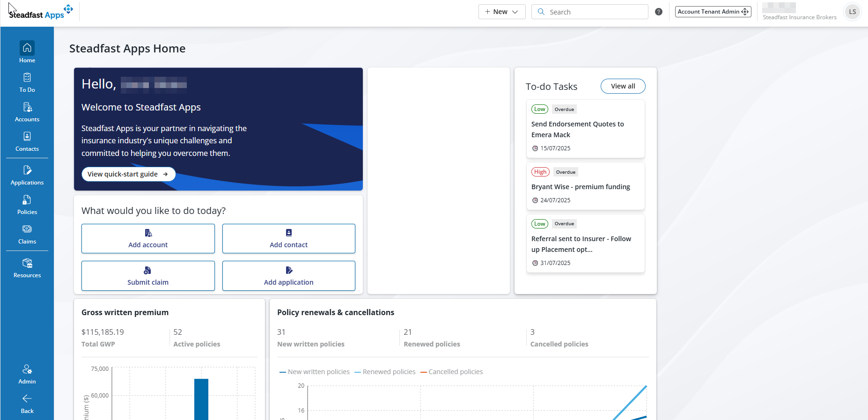Click the Submit claim button label
The image size is (868, 420).
[x=148, y=282]
